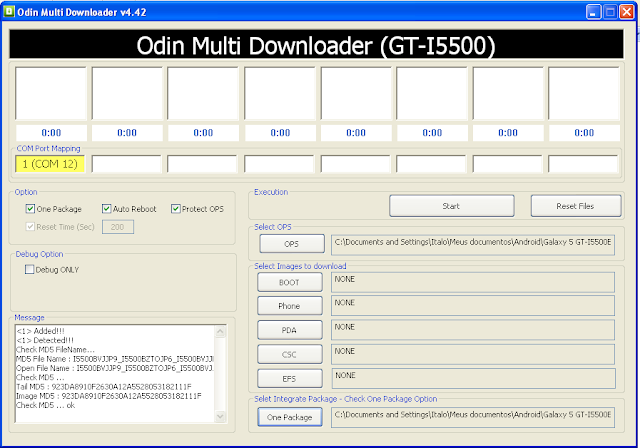Click the CSC image button
Viewport: 640px width, 448px height.
click(289, 355)
